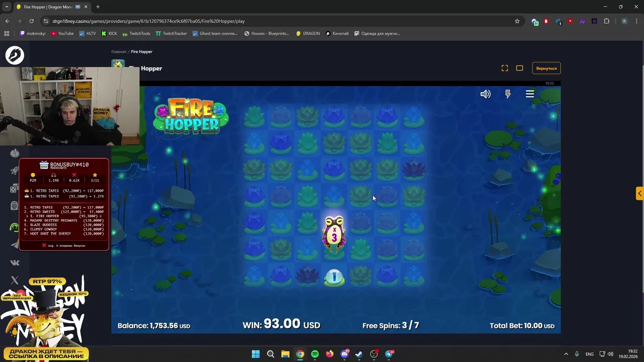This screenshot has height=362, width=644.
Task: Open the TwitchTools bookmark
Action: (x=136, y=34)
